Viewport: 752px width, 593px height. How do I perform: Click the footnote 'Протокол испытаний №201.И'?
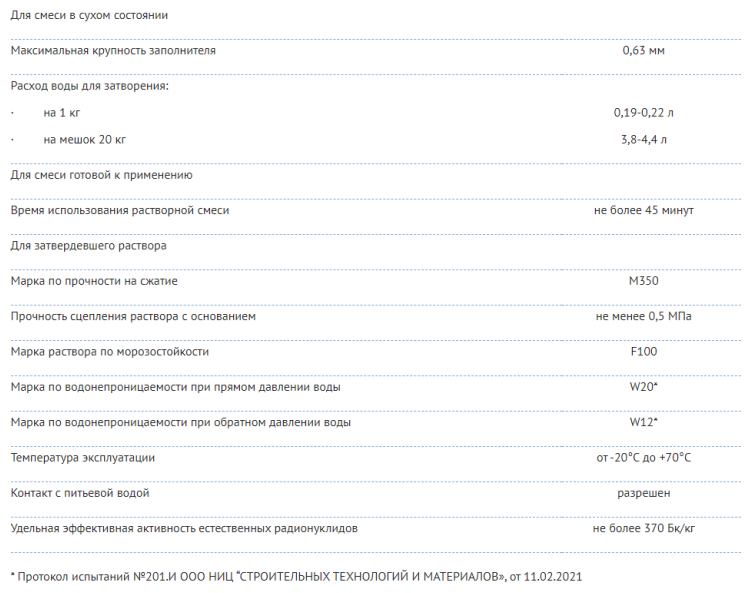point(97,577)
